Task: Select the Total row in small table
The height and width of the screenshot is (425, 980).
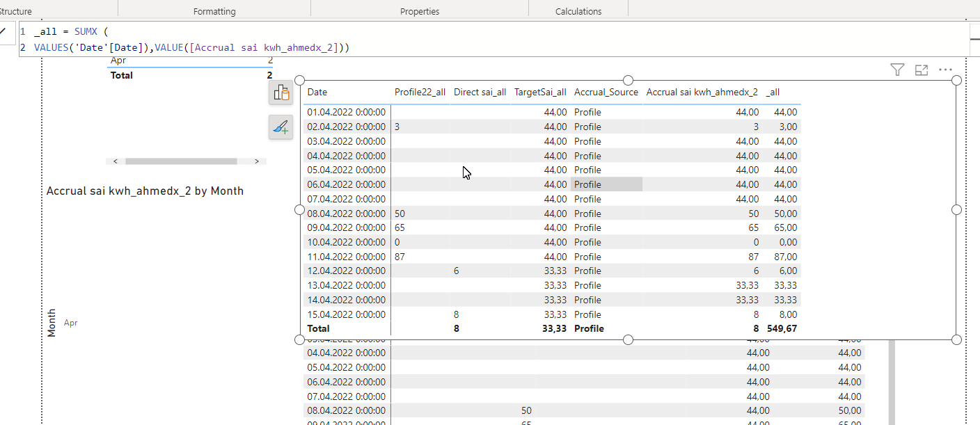Action: [190, 75]
